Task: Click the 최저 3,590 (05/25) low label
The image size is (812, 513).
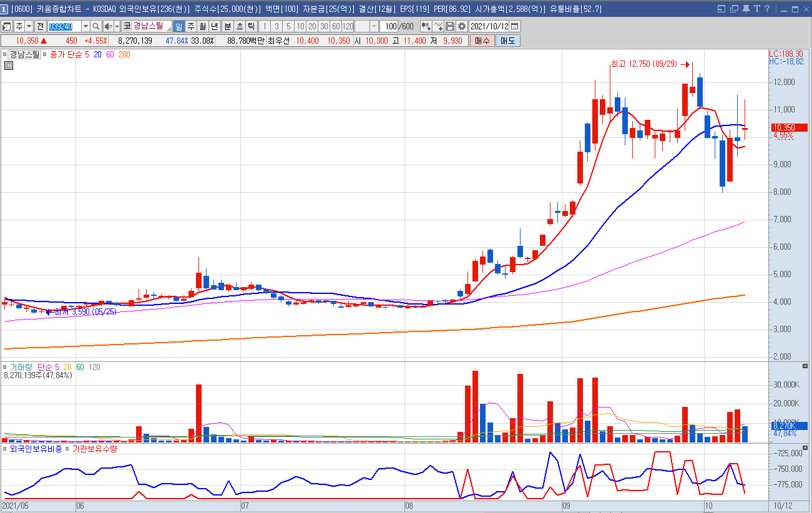Action: [x=86, y=311]
